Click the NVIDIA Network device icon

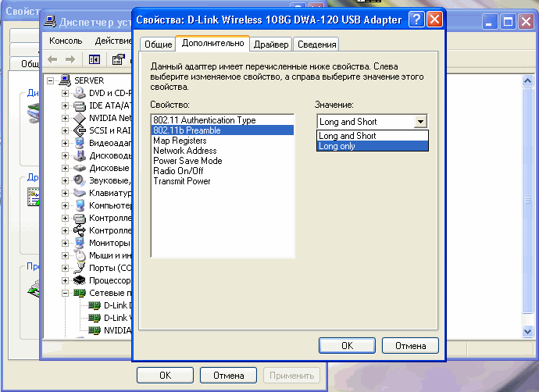coord(80,118)
